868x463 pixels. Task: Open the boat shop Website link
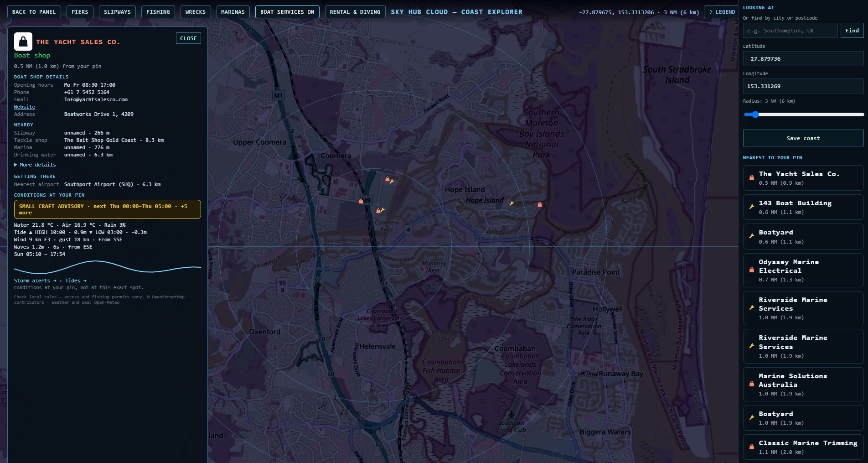(x=25, y=107)
